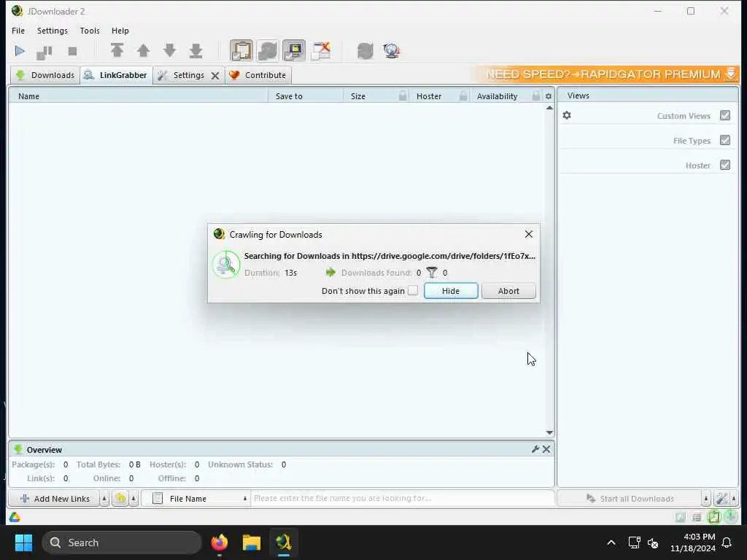747x560 pixels.
Task: Click the lock icon beside Availability column
Action: click(536, 96)
